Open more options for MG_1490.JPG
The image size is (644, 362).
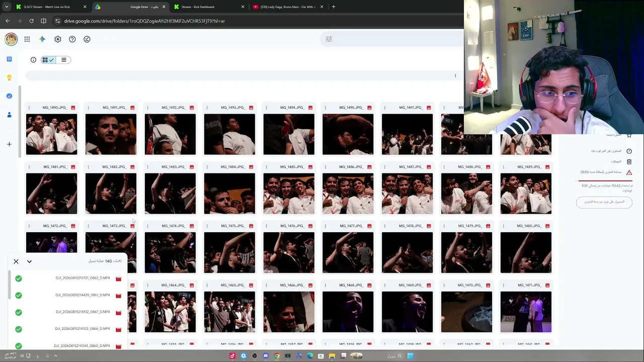pyautogui.click(x=29, y=108)
